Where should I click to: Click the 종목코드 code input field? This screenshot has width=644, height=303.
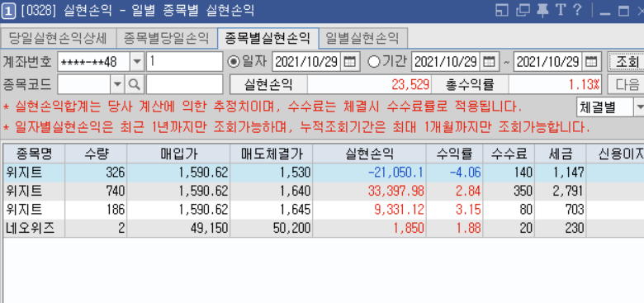pos(83,84)
